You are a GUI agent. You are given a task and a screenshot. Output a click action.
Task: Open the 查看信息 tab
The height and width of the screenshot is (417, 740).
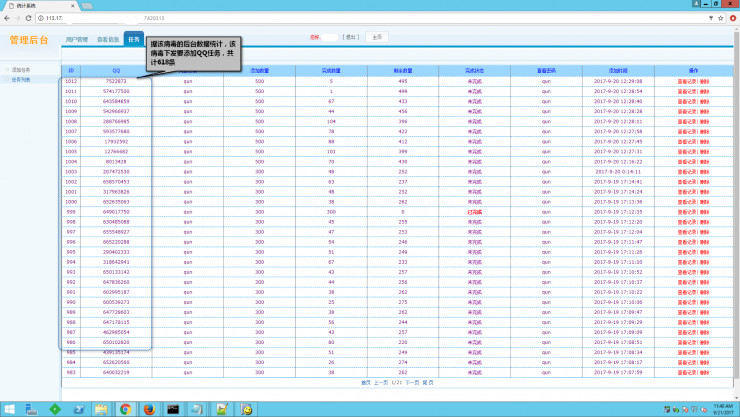pos(108,39)
